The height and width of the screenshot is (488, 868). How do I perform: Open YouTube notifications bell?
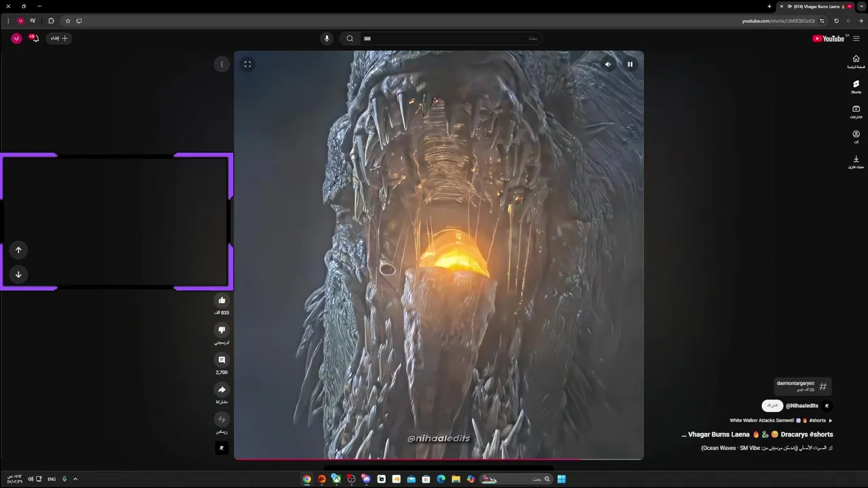[x=34, y=39]
